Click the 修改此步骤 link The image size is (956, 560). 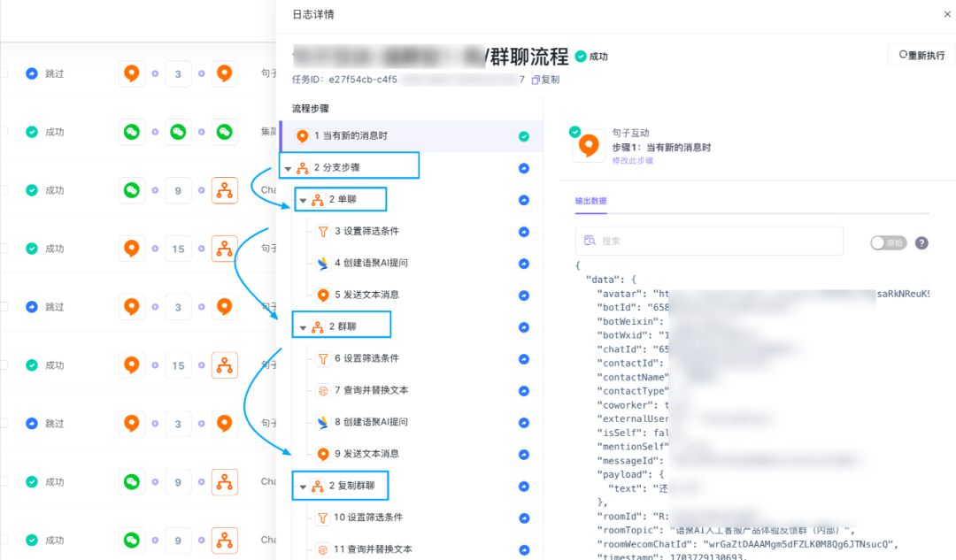point(633,161)
